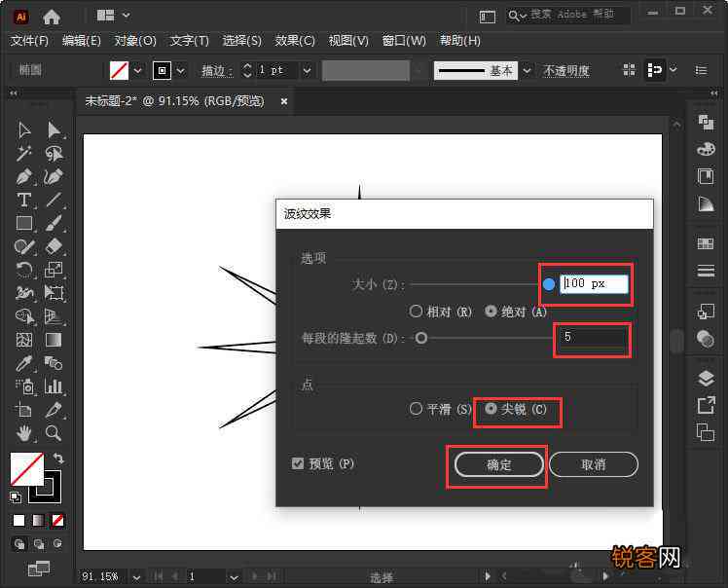Screen dimensions: 728x588
Task: Expand the stroke color dropdown
Action: tap(181, 71)
